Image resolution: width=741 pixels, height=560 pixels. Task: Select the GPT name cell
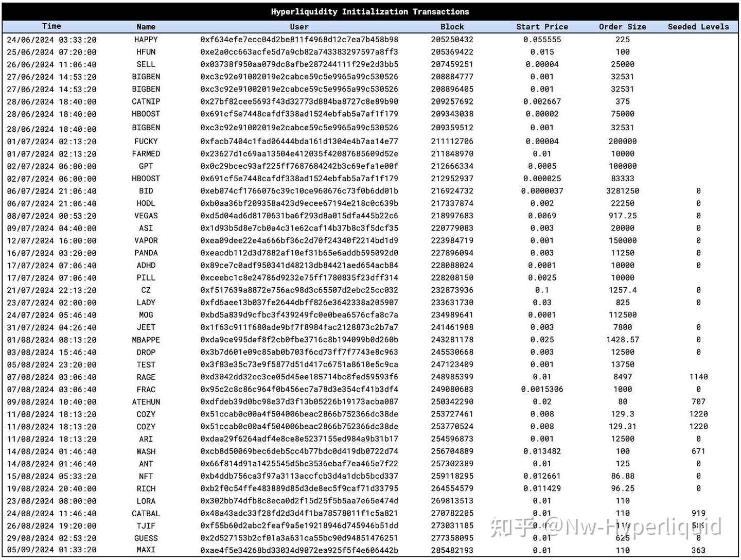tap(146, 166)
